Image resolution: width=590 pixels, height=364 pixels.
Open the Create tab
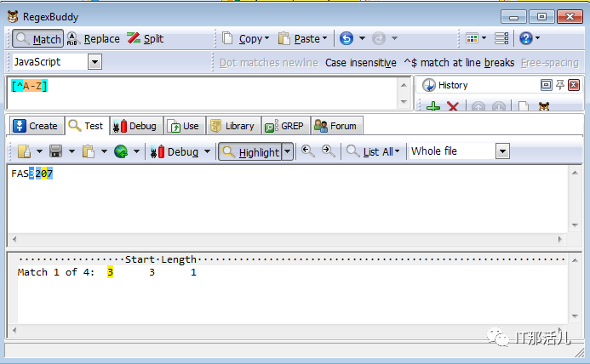36,126
